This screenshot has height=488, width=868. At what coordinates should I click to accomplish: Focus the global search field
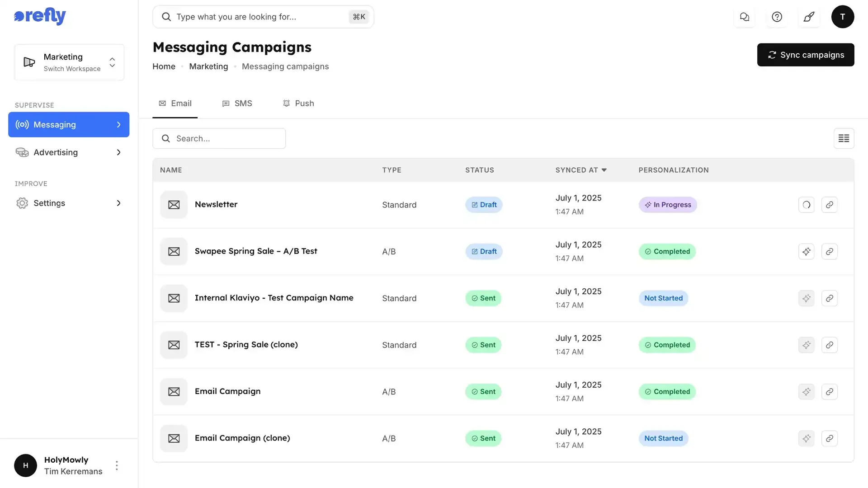point(263,17)
